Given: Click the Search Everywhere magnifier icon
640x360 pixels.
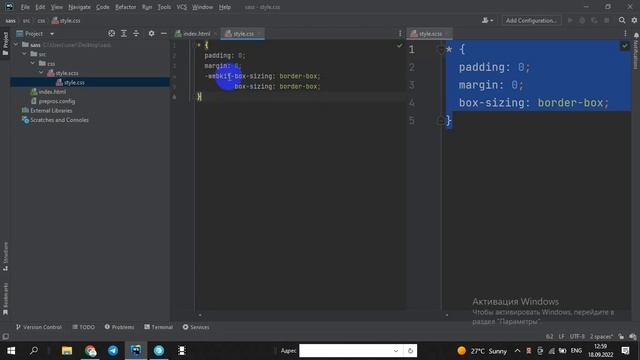Looking at the screenshot, I should coord(622,20).
